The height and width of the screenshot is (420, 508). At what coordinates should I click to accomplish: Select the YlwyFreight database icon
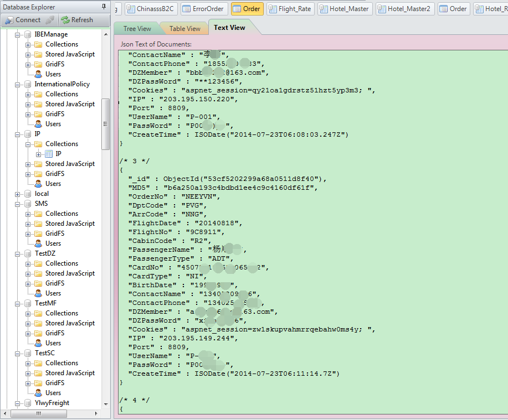[x=28, y=403]
